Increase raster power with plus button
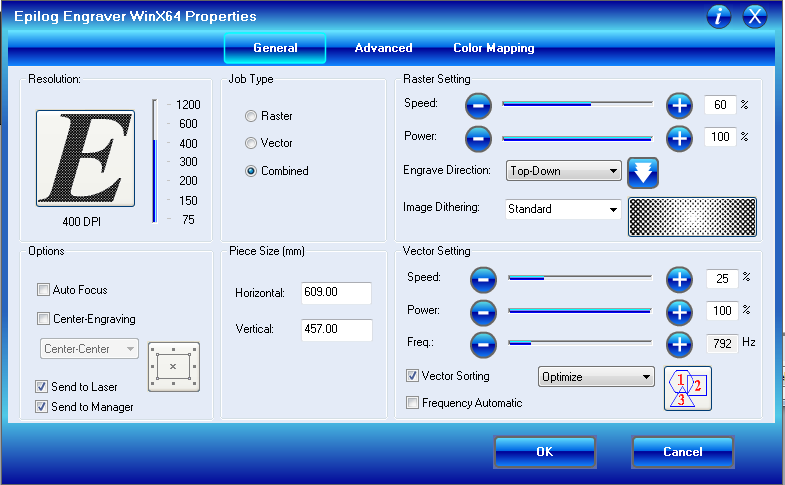Image resolution: width=785 pixels, height=485 pixels. click(679, 139)
